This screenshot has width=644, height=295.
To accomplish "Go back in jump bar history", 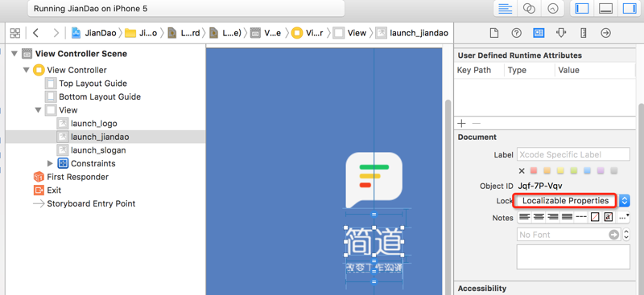I will coord(35,33).
